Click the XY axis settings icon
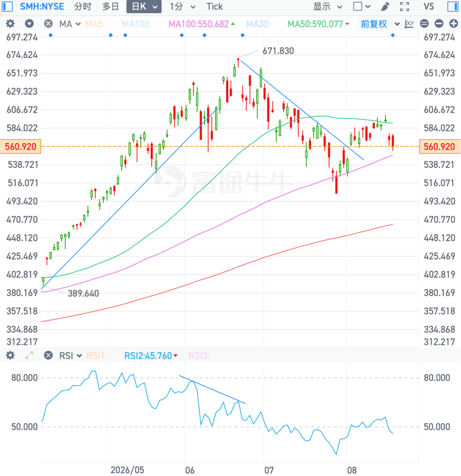461x476 pixels. [x=409, y=24]
